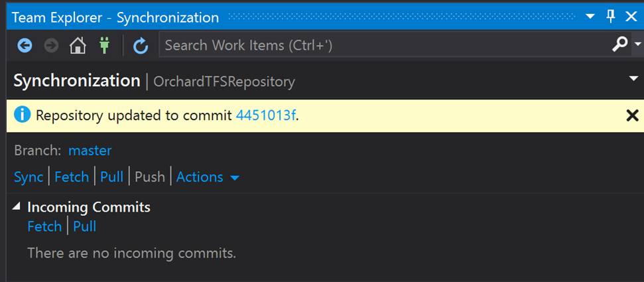Go to Team Explorer Home icon
The width and height of the screenshot is (644, 282).
tap(78, 45)
